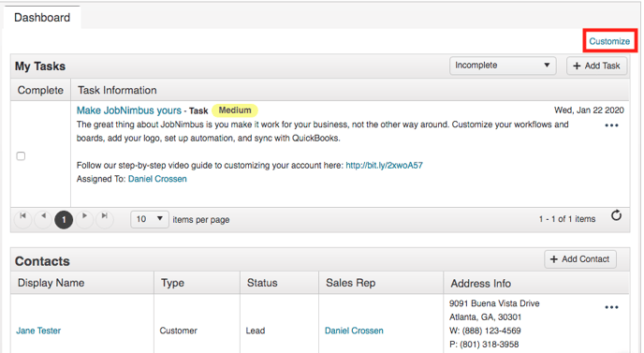Open the items per page dropdown
The image size is (644, 353).
tap(150, 219)
